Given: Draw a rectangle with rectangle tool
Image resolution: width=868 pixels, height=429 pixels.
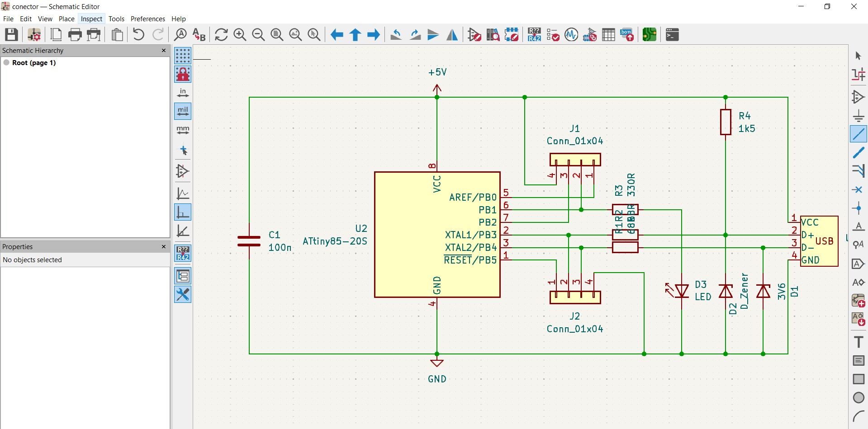Looking at the screenshot, I should (858, 379).
